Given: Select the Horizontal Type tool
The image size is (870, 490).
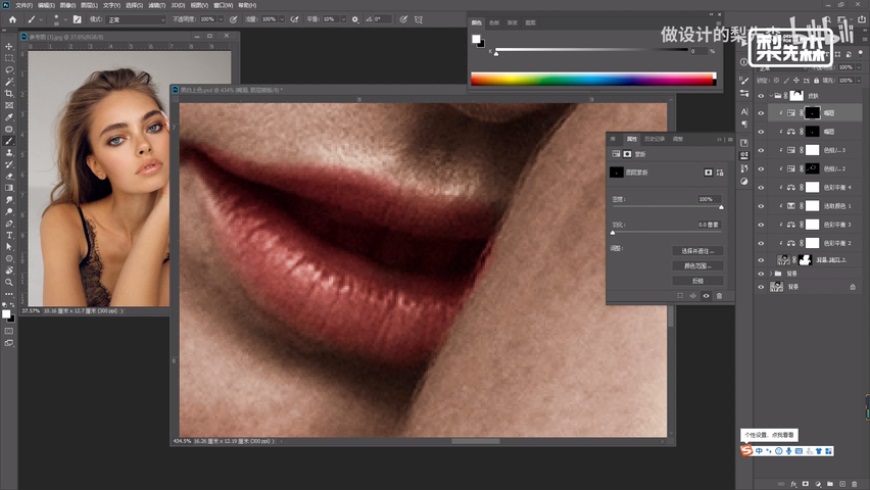Looking at the screenshot, I should (x=9, y=235).
